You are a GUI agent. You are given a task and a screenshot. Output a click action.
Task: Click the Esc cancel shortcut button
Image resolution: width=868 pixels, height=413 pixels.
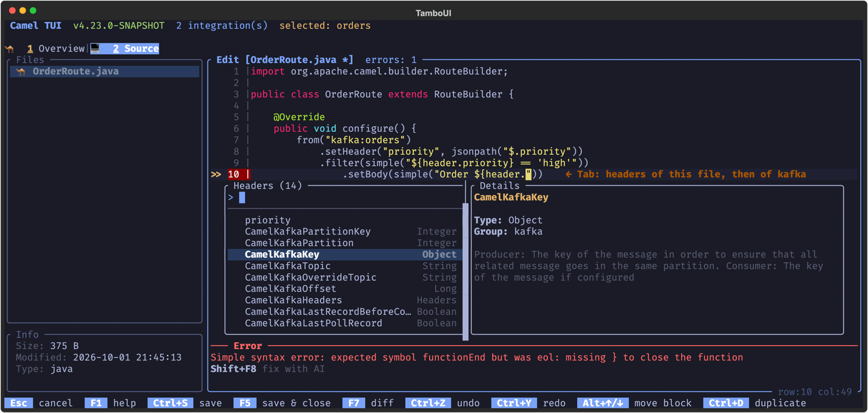[x=39, y=403]
